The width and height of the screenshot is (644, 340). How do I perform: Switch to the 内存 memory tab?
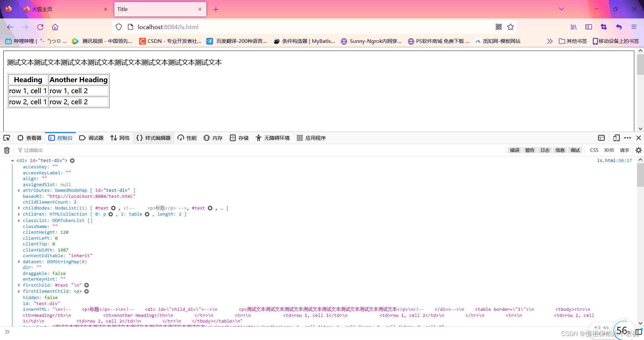click(x=213, y=138)
